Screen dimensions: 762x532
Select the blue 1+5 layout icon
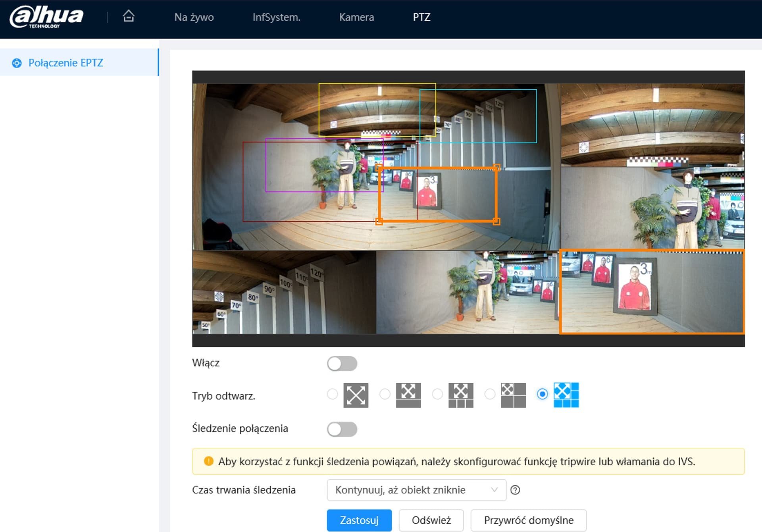[x=566, y=395]
